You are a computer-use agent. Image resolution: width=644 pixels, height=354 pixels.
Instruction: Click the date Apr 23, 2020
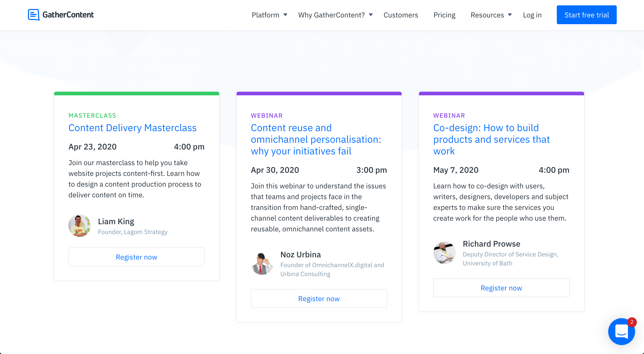[93, 147]
